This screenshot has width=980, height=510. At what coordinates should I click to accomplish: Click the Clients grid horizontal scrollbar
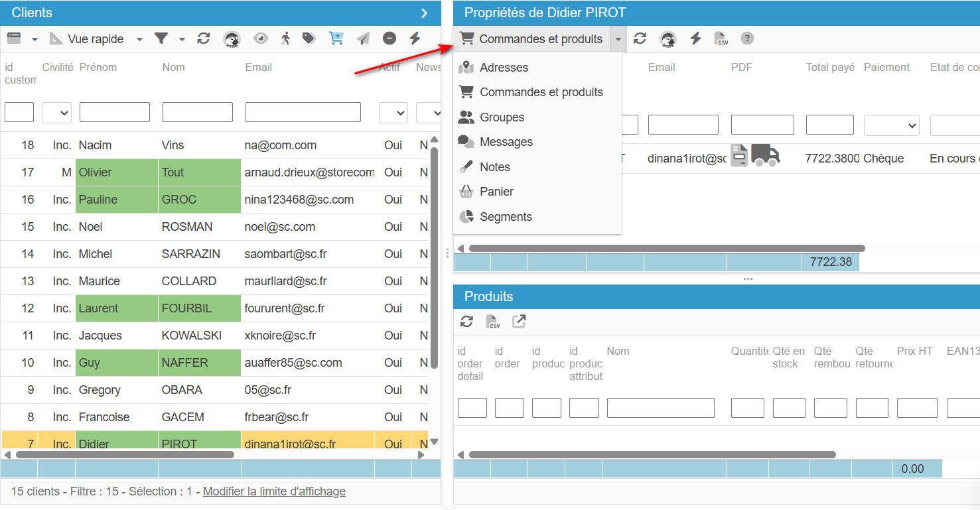click(125, 455)
